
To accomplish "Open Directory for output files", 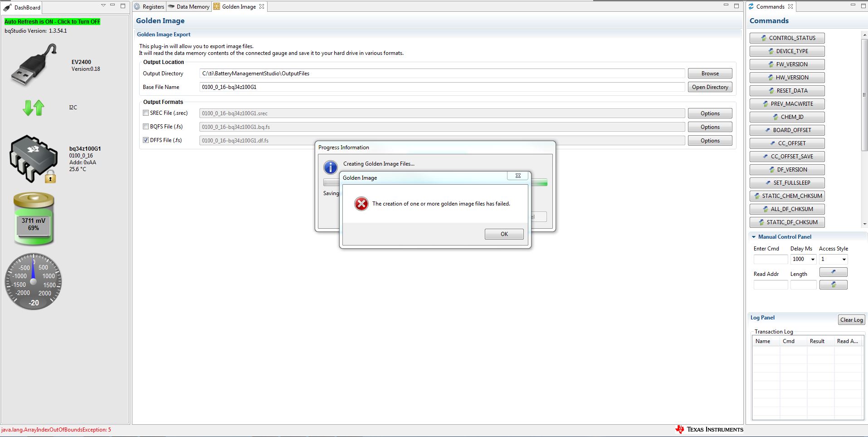I will (710, 87).
